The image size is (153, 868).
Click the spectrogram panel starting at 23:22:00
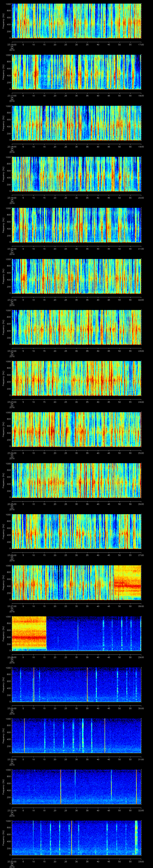[x=76, y=327]
